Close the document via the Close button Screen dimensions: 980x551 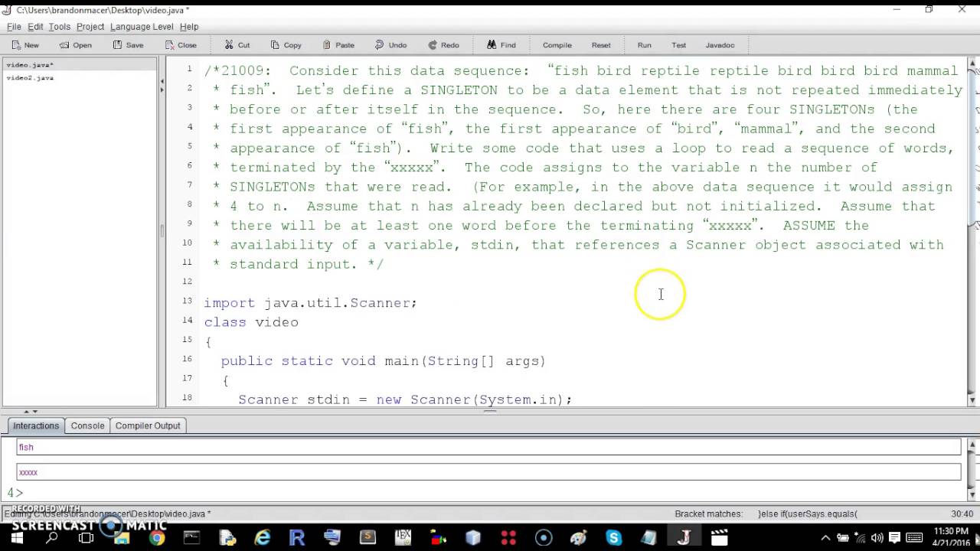click(x=181, y=45)
